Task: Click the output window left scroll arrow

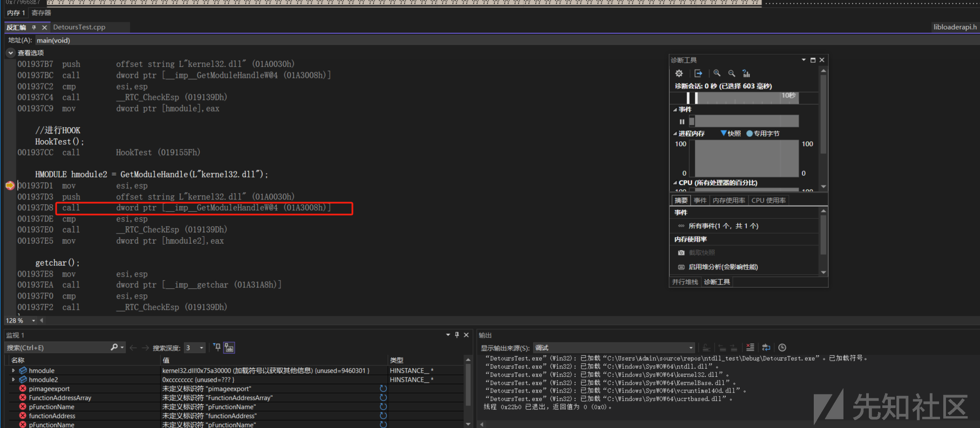Action: tap(482, 424)
